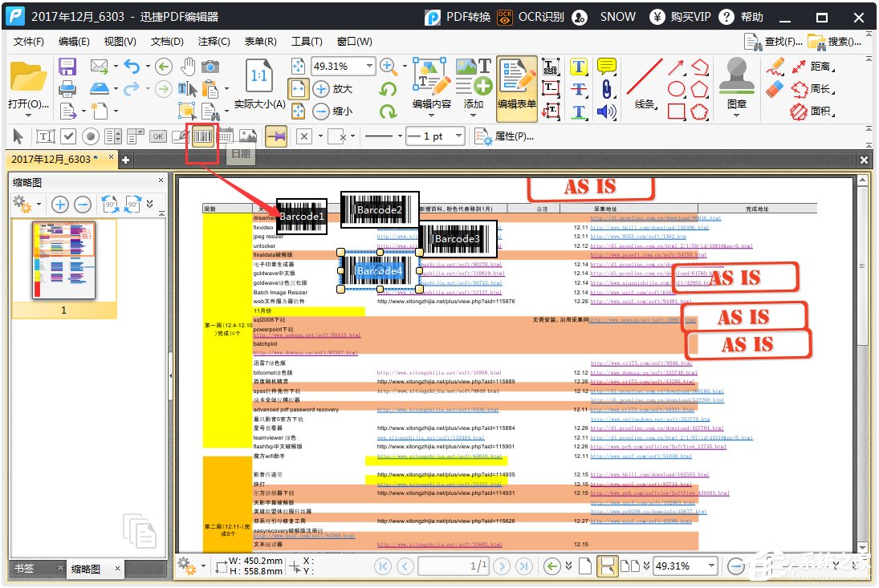879x588 pixels.
Task: Click the save floppy disk icon
Action: coord(67,67)
